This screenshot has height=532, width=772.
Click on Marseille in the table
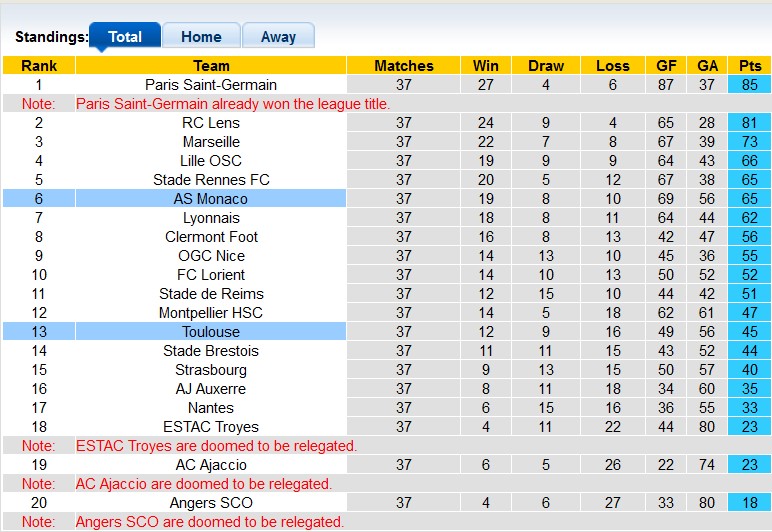[x=211, y=142]
